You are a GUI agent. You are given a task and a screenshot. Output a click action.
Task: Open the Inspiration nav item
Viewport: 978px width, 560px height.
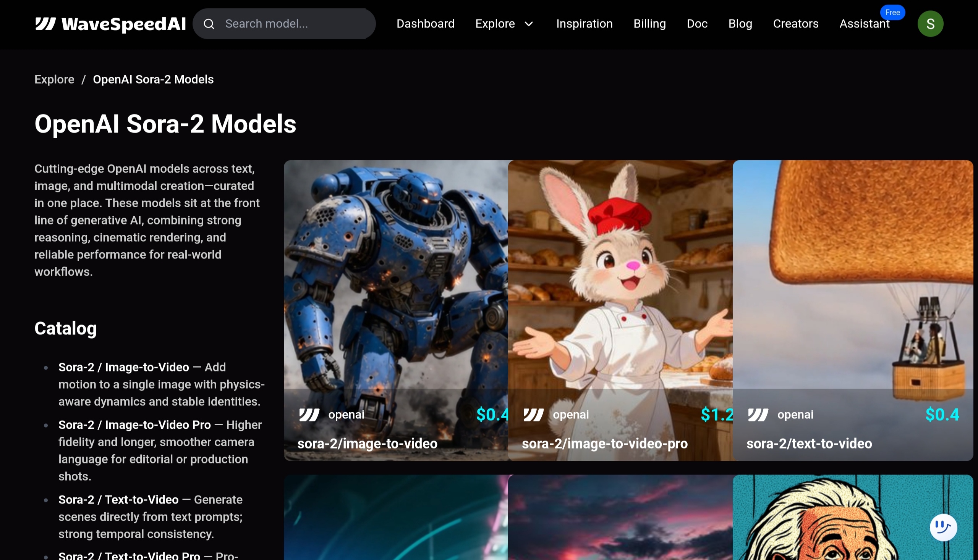tap(584, 24)
